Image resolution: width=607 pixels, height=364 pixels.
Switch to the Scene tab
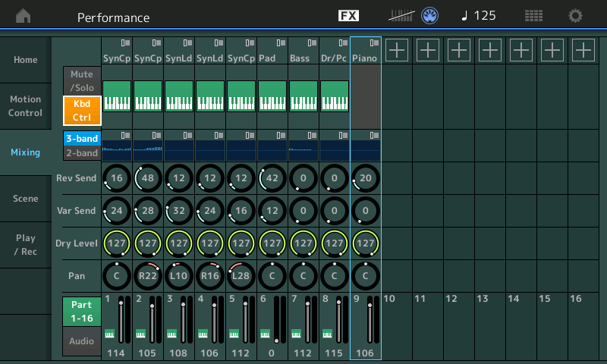click(x=26, y=198)
